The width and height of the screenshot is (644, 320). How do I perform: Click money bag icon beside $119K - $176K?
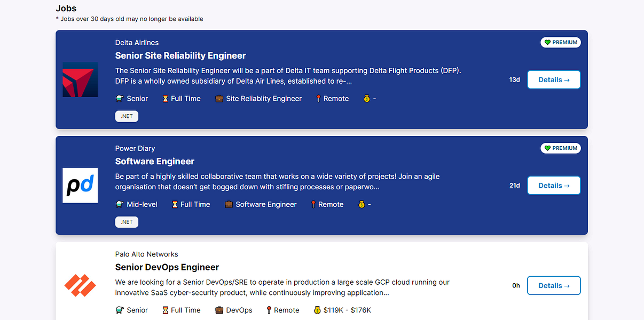[x=317, y=310]
